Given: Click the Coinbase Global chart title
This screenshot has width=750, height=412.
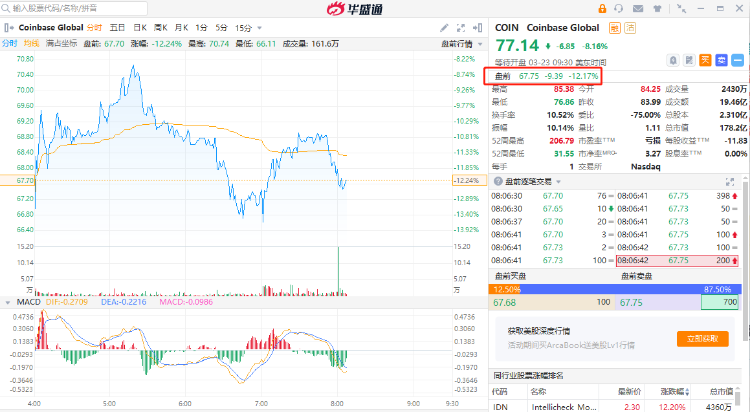Looking at the screenshot, I should 51,28.
